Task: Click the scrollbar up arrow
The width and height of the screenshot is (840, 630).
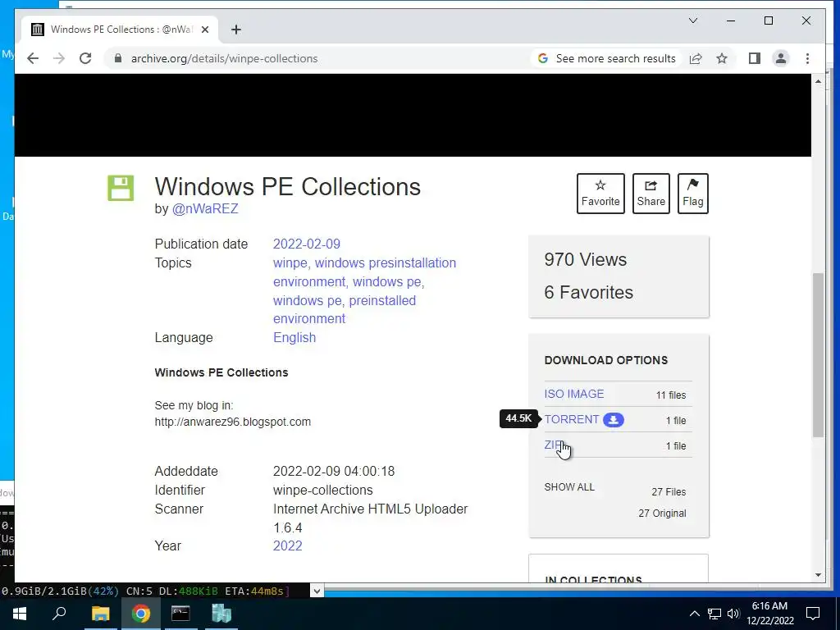Action: tap(818, 81)
